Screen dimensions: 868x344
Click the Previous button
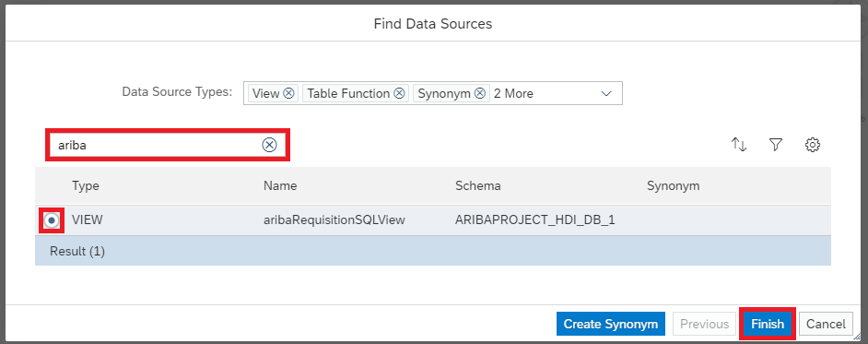[x=704, y=324]
